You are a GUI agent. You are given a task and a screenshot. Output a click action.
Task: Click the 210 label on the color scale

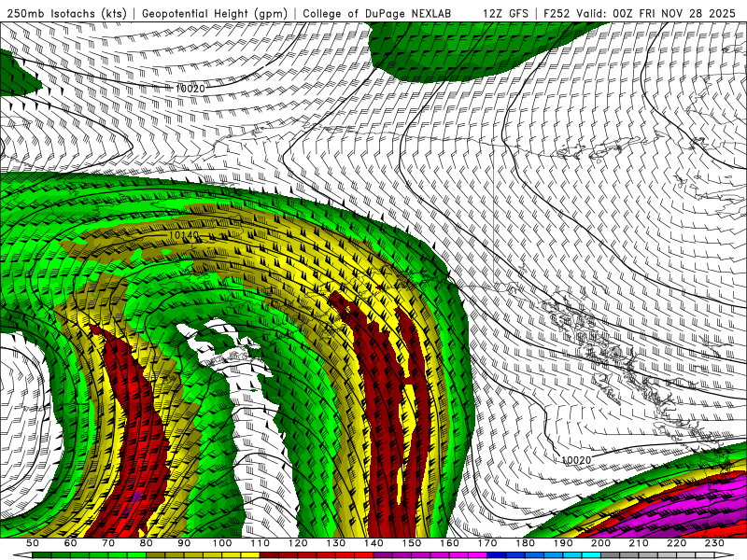pyautogui.click(x=639, y=543)
